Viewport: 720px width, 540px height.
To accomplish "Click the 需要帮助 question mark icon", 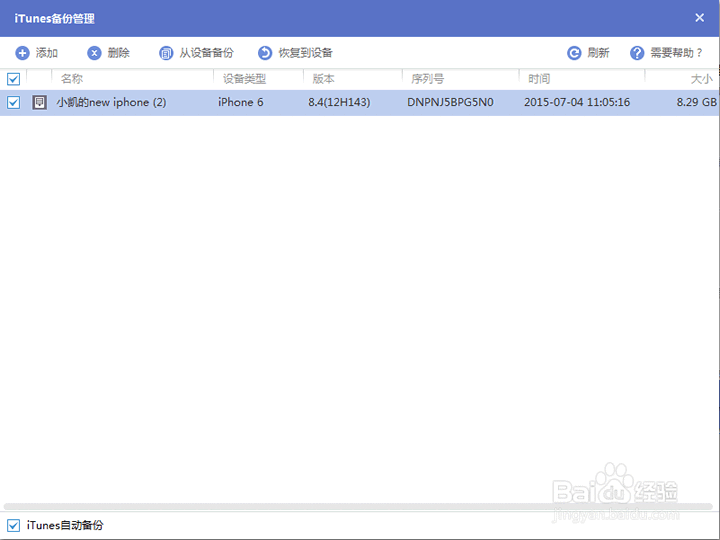I will 637,53.
